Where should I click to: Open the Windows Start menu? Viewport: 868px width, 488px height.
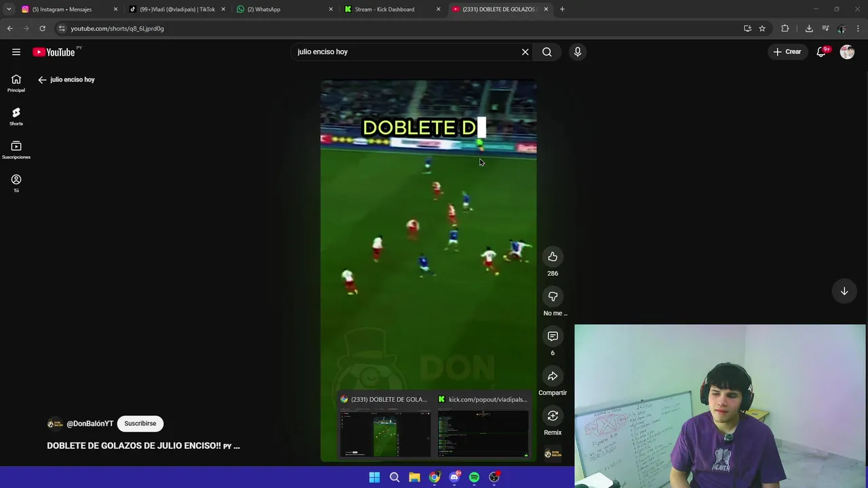click(374, 477)
